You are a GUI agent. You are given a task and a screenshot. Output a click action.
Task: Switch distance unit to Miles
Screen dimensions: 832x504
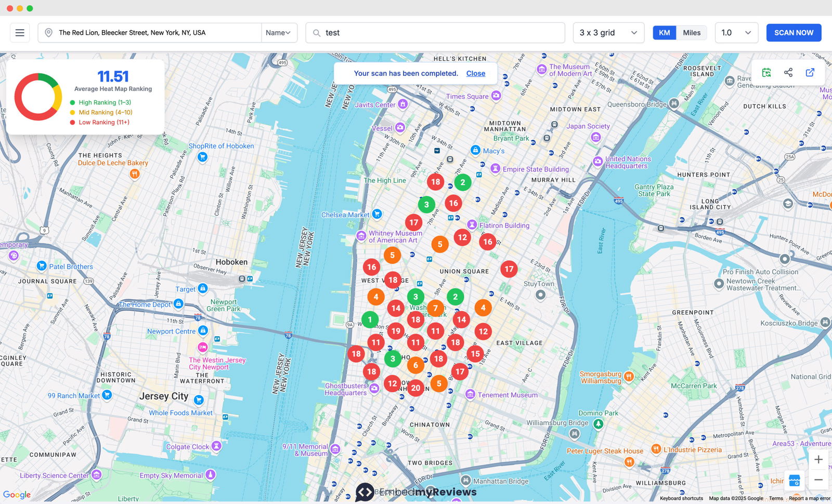[x=692, y=33]
